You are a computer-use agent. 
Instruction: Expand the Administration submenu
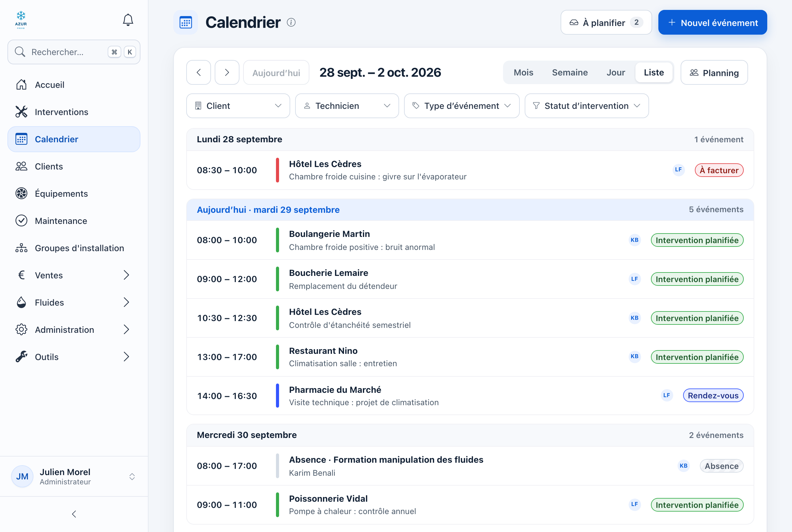coord(74,330)
